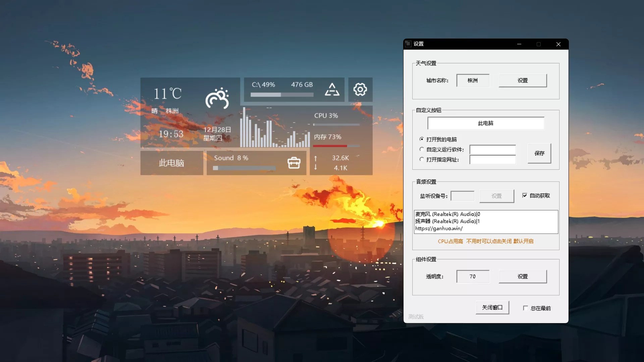Image resolution: width=644 pixels, height=362 pixels.
Task: Click the 11℃ temperature on widget
Action: 167,94
